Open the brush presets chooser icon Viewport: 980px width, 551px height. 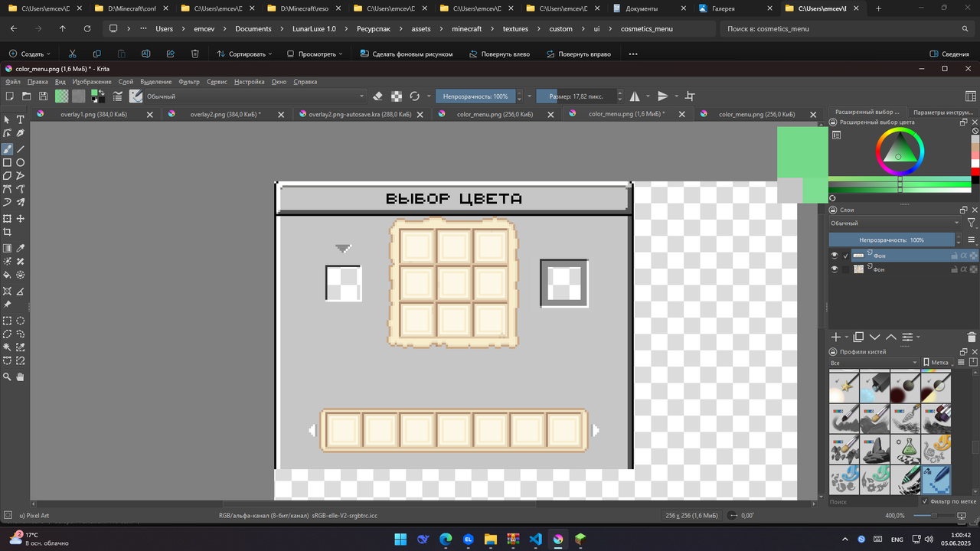click(136, 96)
